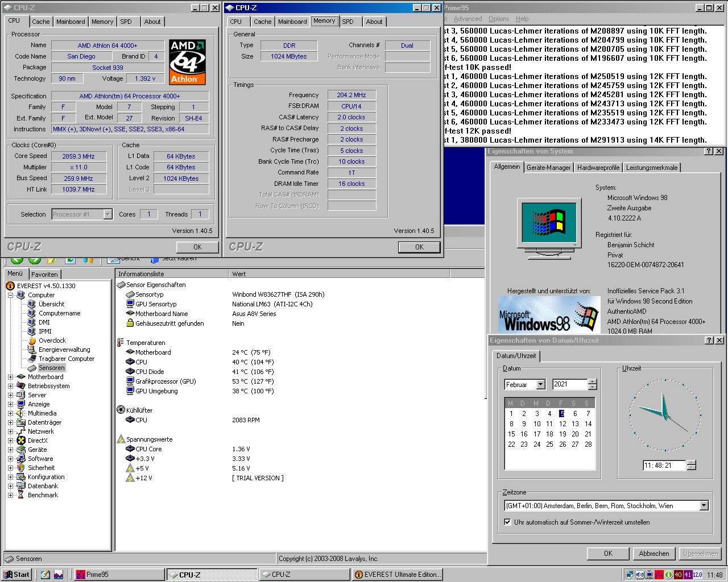Select day 14 in the calendar
Screen dimensions: 728x582
(x=588, y=424)
